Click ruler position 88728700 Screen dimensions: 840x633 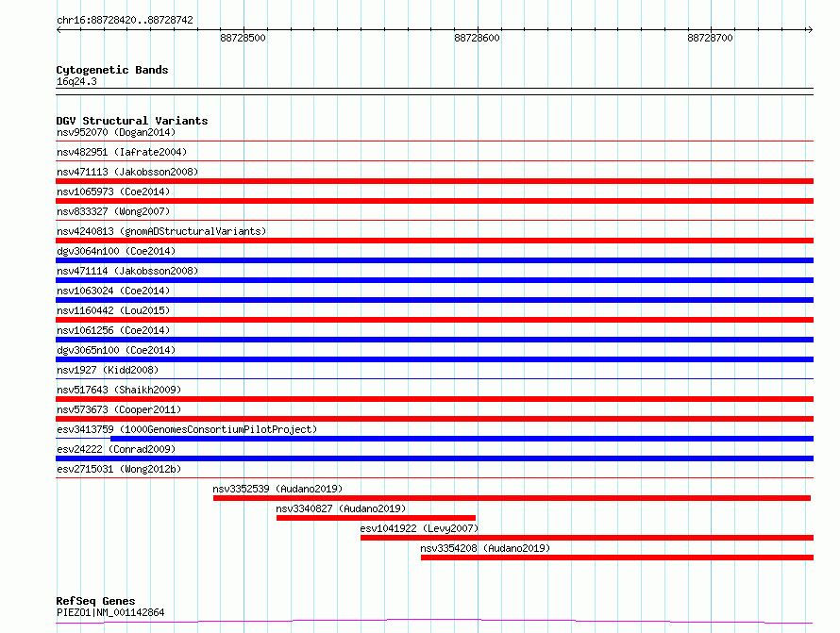[710, 38]
